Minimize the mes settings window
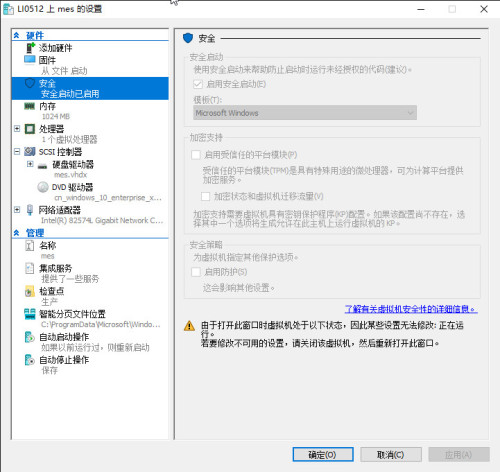The width and height of the screenshot is (500, 472). click(421, 9)
